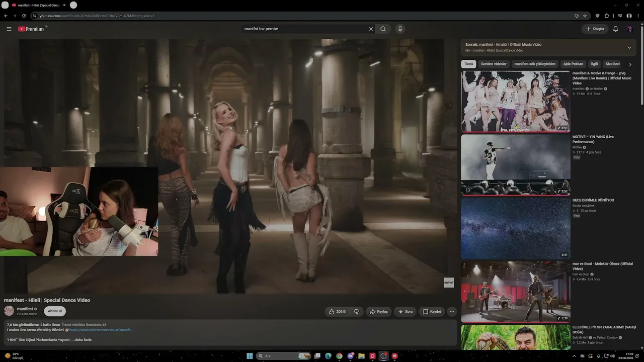Image resolution: width=644 pixels, height=362 pixels.
Task: Click the Soru ask button
Action: tap(406, 312)
